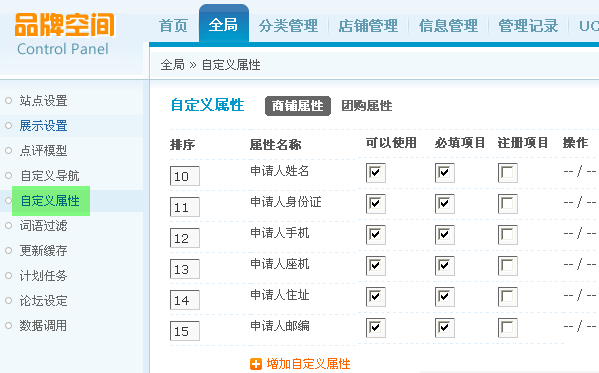Click the 排序 column header
Screen dimensions: 599x373
tap(183, 145)
